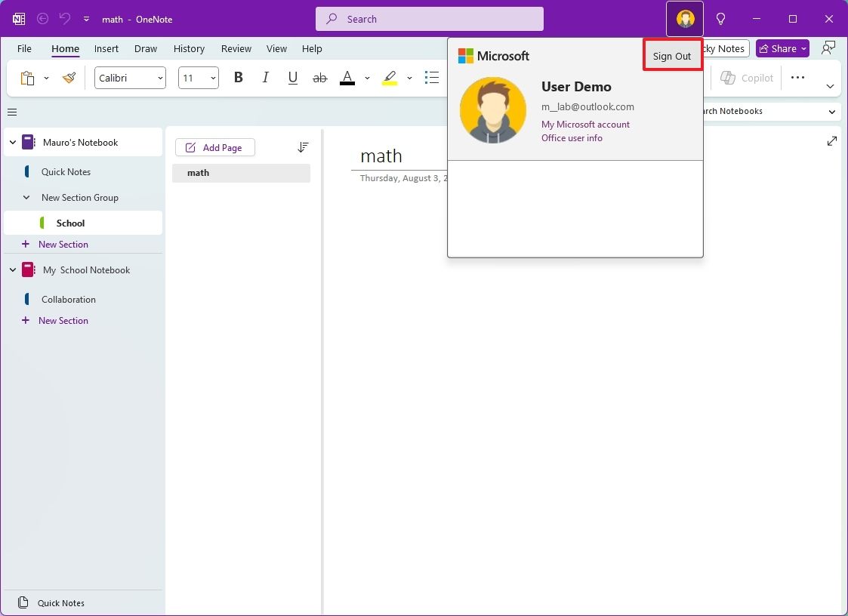
Task: Switch to the Draw ribbon tab
Action: [145, 48]
